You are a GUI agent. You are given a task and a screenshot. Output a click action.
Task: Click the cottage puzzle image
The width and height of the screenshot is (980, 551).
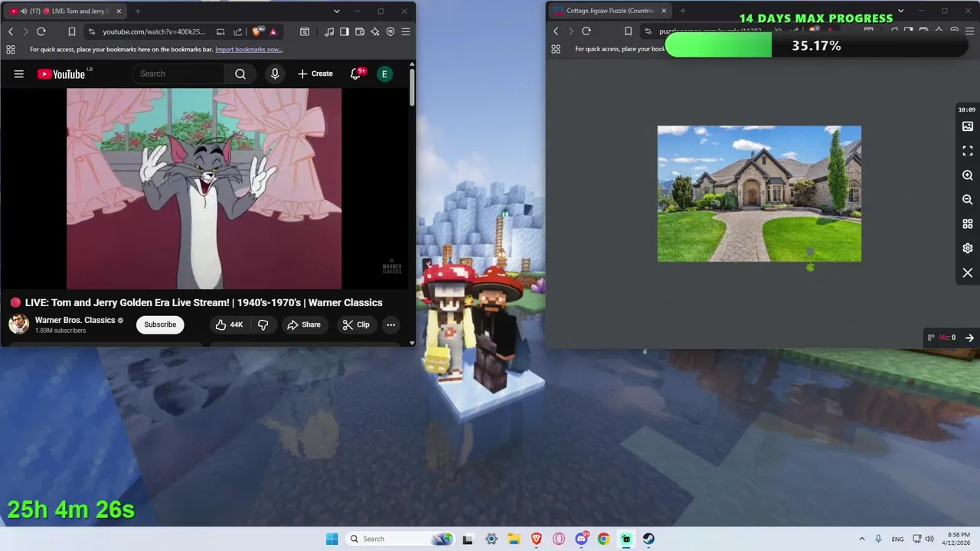pyautogui.click(x=759, y=194)
